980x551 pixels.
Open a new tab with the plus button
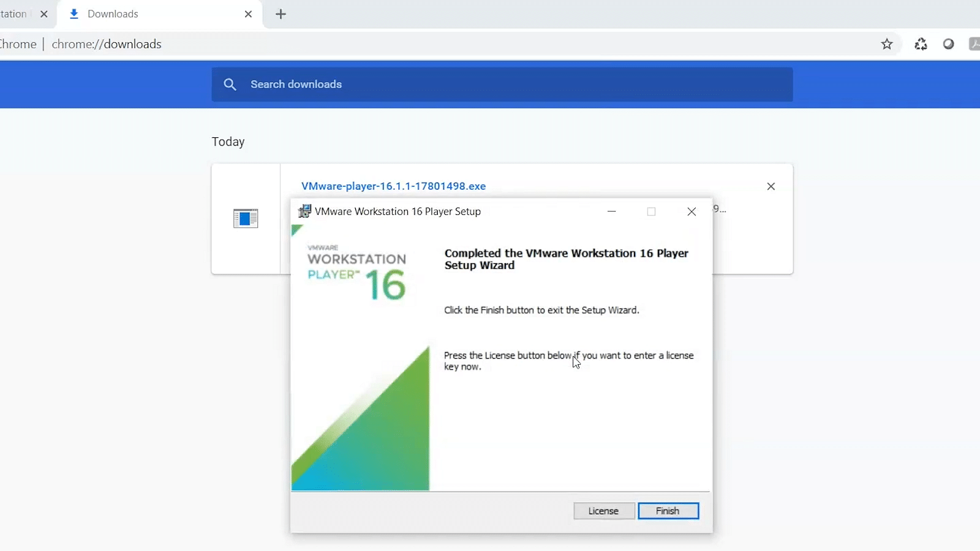[x=281, y=14]
